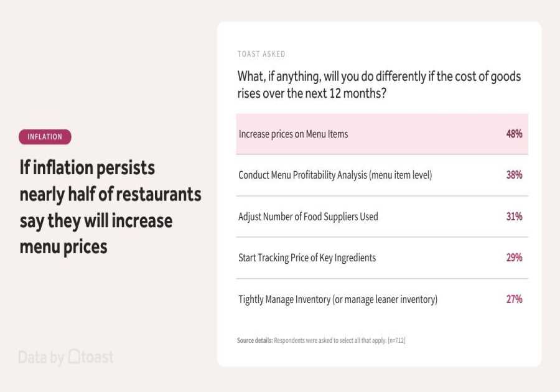
Task: Select 'Adjust Number of Food Suppliers Used' row
Action: (308, 217)
